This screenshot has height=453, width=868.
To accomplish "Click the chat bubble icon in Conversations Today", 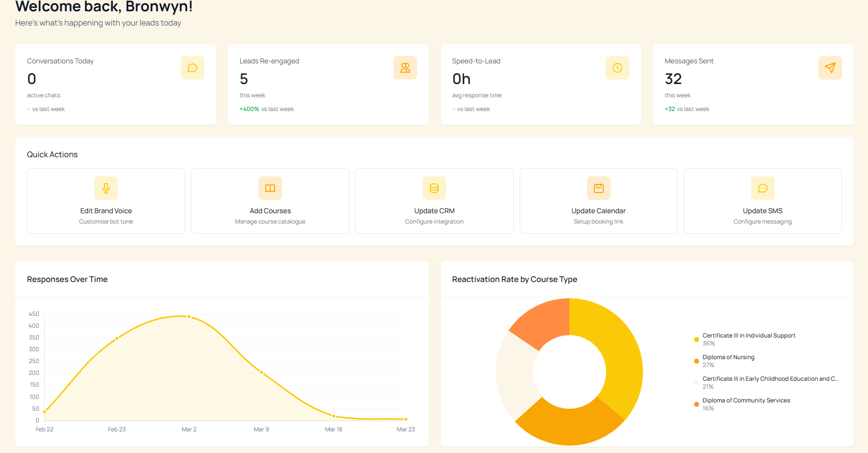I will coord(193,68).
